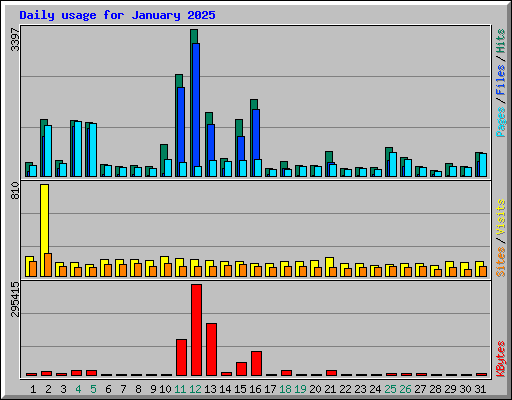
Task: Select the red KBytes bar for day 13
Action: click(x=211, y=349)
